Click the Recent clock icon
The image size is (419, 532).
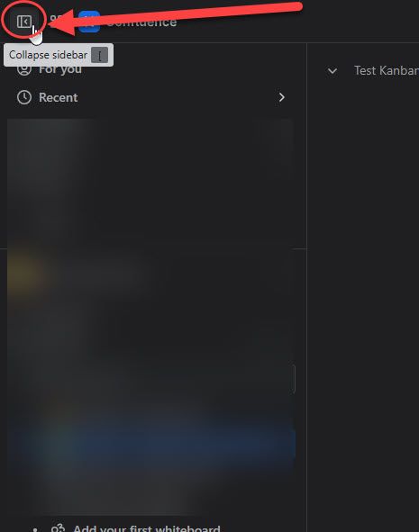(24, 97)
